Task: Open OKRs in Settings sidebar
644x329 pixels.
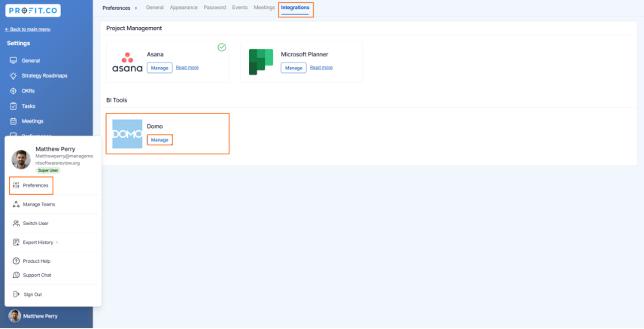Action: (29, 91)
